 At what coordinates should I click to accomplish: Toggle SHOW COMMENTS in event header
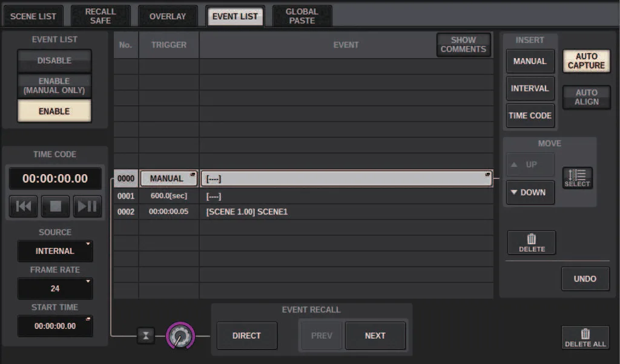tap(463, 45)
